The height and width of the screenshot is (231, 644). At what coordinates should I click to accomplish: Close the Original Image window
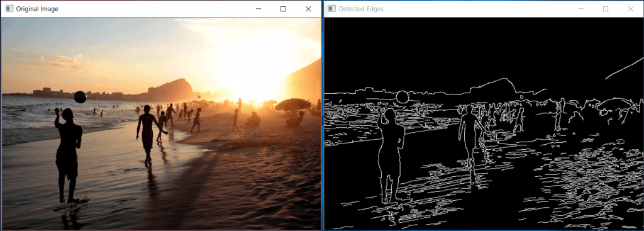click(x=308, y=9)
